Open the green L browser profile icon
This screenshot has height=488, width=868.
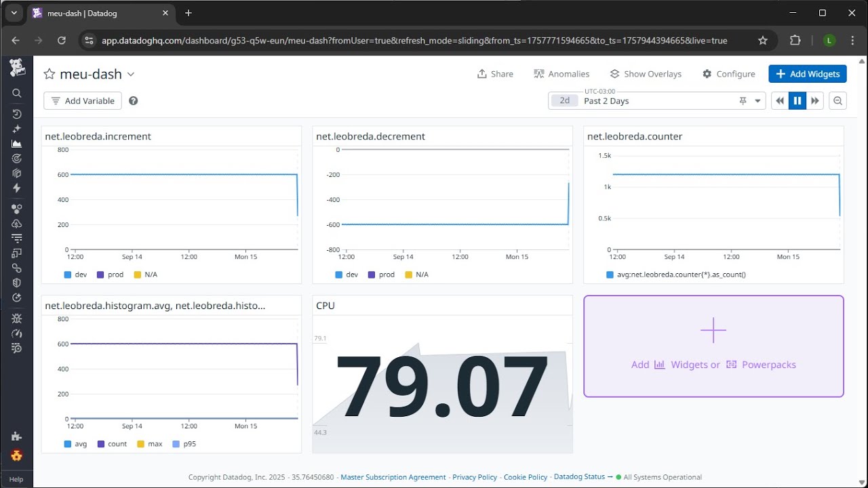click(829, 41)
